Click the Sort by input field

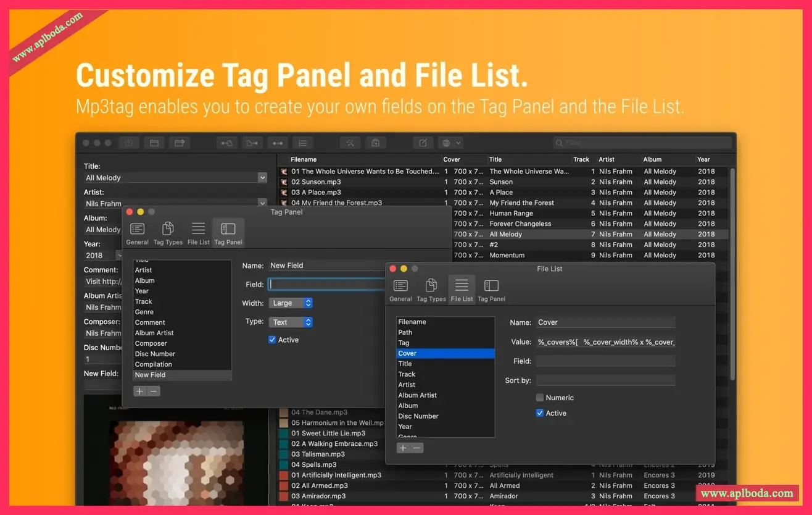605,380
